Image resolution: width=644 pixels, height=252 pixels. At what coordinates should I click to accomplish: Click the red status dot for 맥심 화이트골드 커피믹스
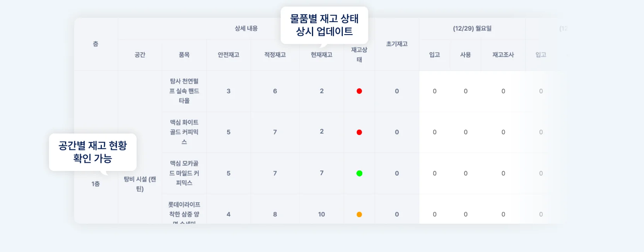(359, 132)
